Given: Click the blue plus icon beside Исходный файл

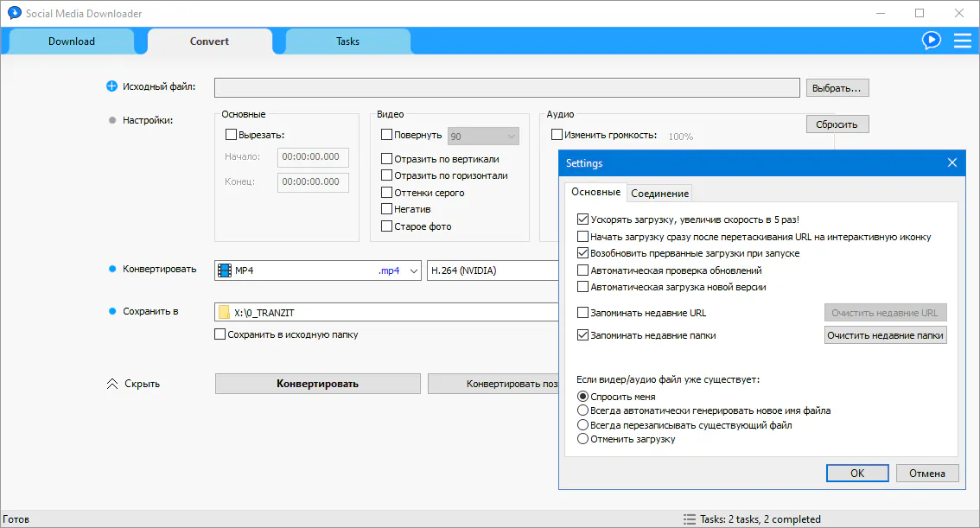Looking at the screenshot, I should click(x=111, y=86).
